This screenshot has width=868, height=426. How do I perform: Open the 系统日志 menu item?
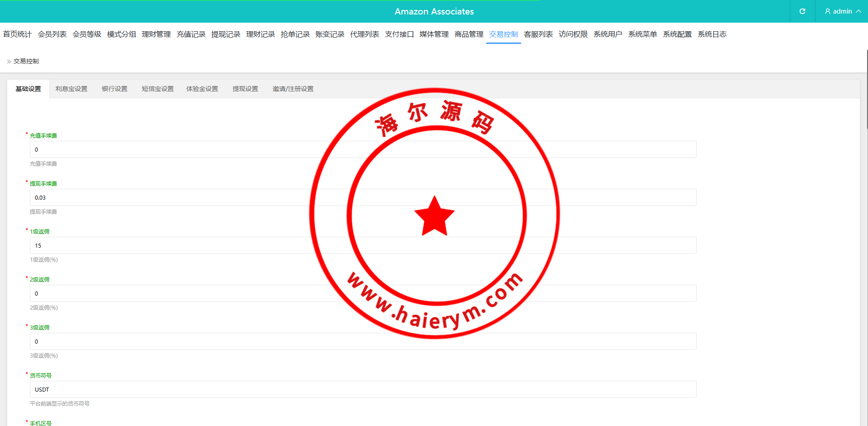pyautogui.click(x=712, y=34)
